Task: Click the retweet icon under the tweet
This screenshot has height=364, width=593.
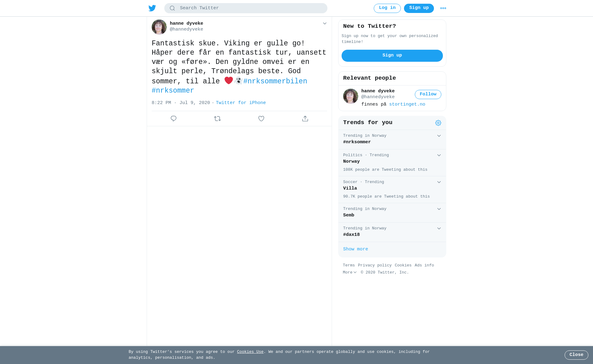Action: point(217,119)
